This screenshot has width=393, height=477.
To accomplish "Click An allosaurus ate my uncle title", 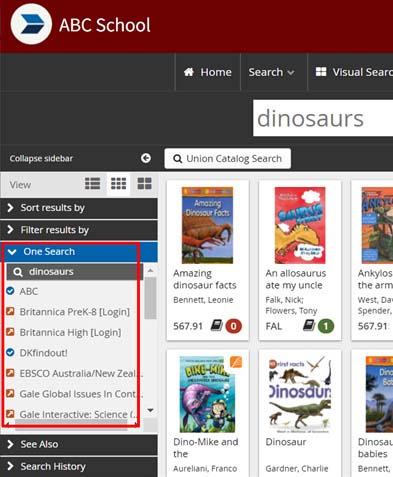I will (x=296, y=279).
